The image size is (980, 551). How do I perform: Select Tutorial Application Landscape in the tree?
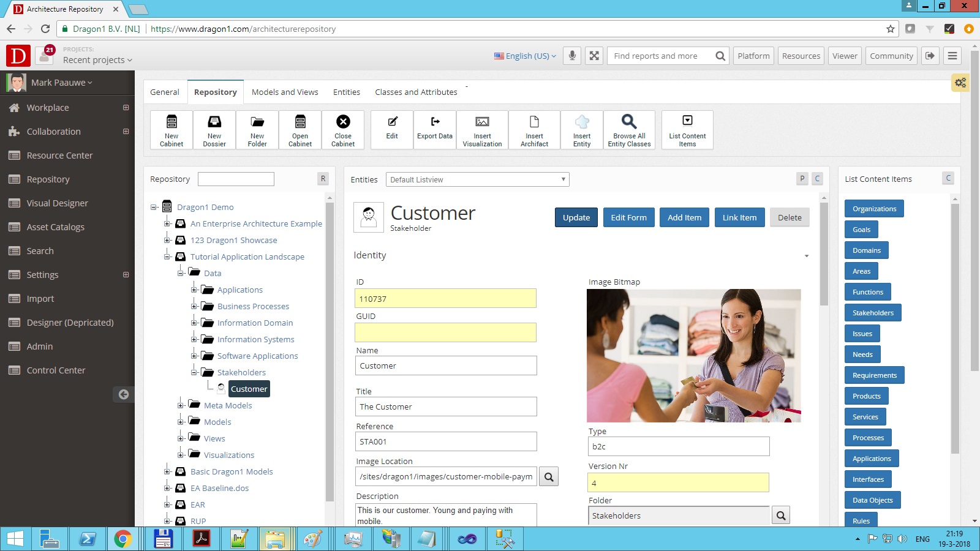click(x=247, y=257)
